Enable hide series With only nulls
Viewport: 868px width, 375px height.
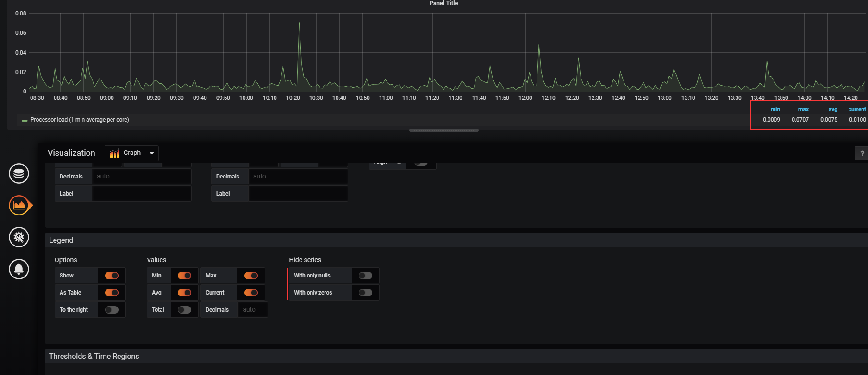[x=365, y=276]
